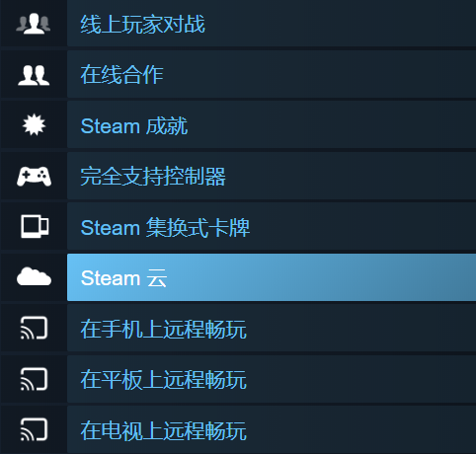
Task: Open the 在线合作 feature link
Action: pos(121,75)
